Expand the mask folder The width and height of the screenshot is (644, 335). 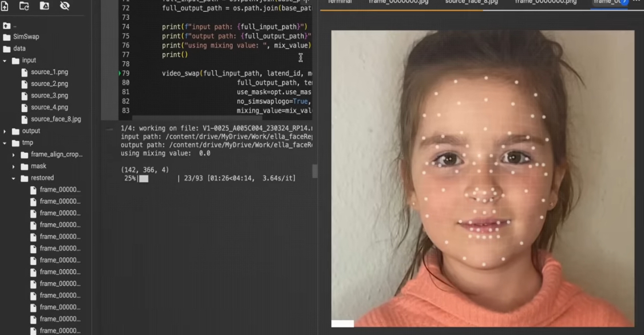(14, 167)
